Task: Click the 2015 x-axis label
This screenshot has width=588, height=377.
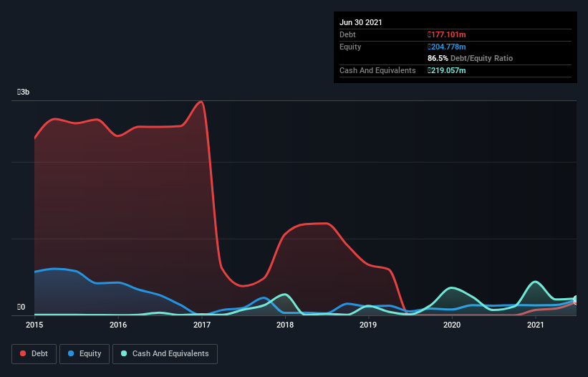Action: 34,325
